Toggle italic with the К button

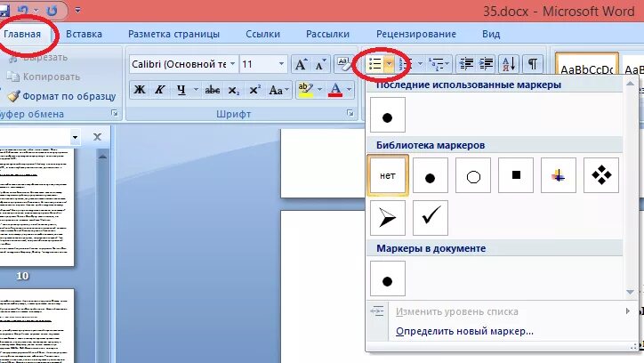[160, 90]
